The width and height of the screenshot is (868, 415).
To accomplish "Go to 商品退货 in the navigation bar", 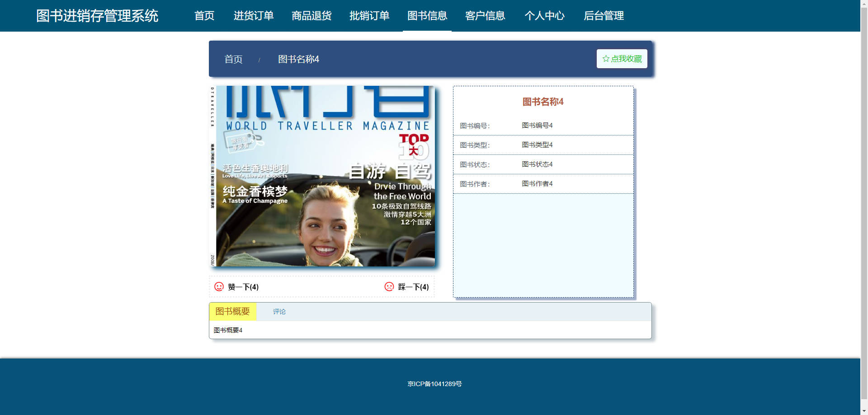I will tap(311, 16).
